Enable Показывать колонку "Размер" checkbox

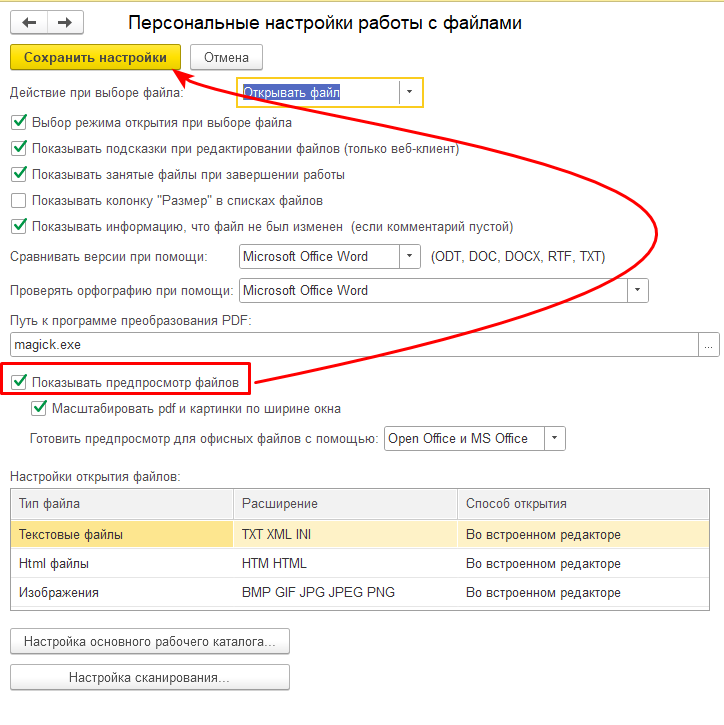tap(18, 200)
